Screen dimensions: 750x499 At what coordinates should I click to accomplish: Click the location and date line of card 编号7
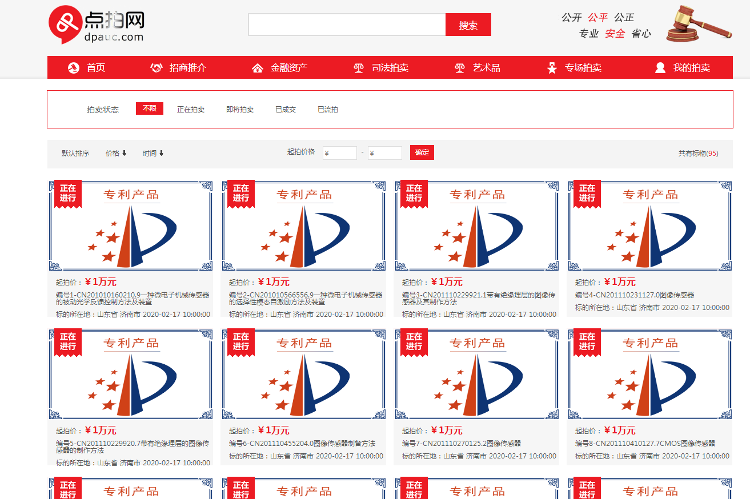[479, 456]
